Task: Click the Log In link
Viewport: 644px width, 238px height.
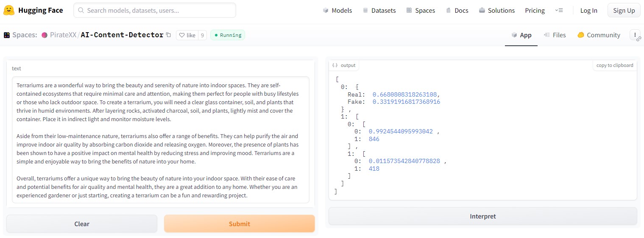Action: pos(588,11)
